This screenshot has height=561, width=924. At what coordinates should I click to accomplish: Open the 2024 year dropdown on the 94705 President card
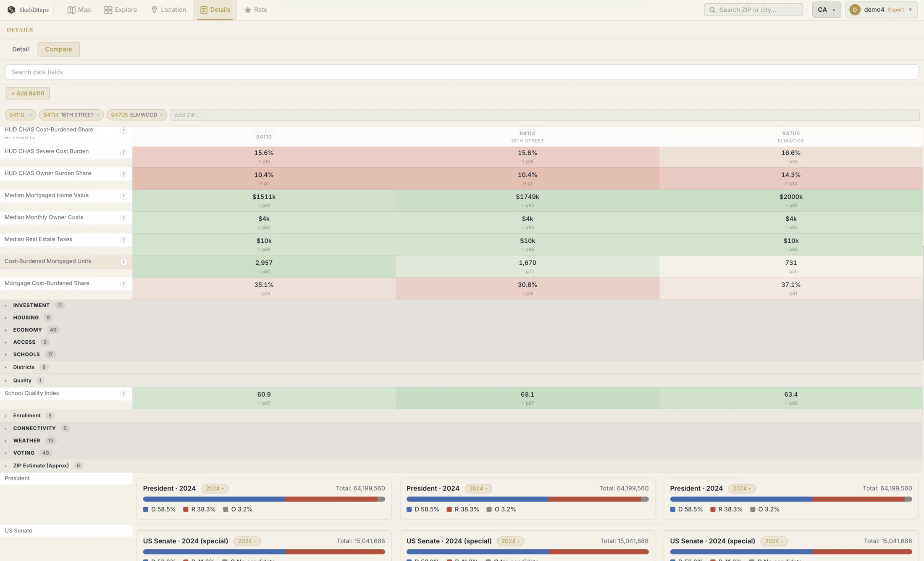742,488
